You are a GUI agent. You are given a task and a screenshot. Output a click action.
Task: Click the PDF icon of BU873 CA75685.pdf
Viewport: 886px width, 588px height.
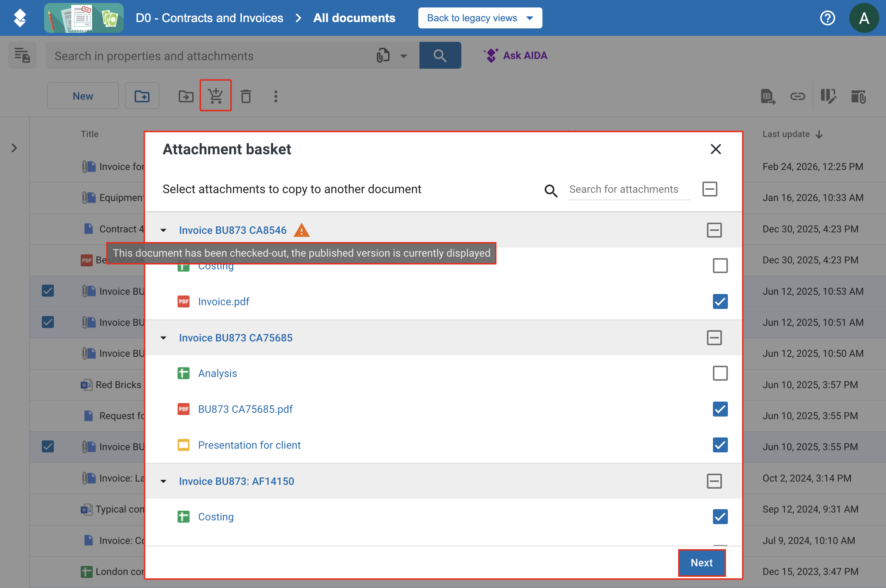coord(184,409)
